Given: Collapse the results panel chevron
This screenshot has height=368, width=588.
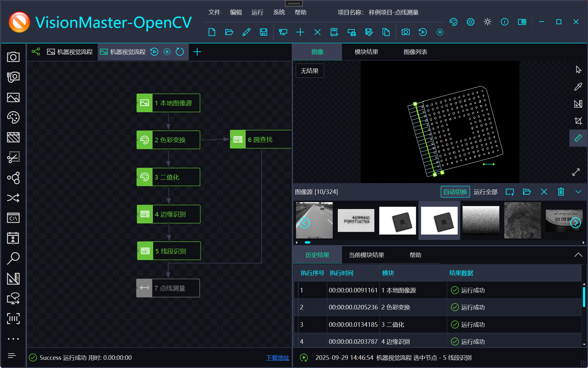Looking at the screenshot, I should [x=578, y=255].
